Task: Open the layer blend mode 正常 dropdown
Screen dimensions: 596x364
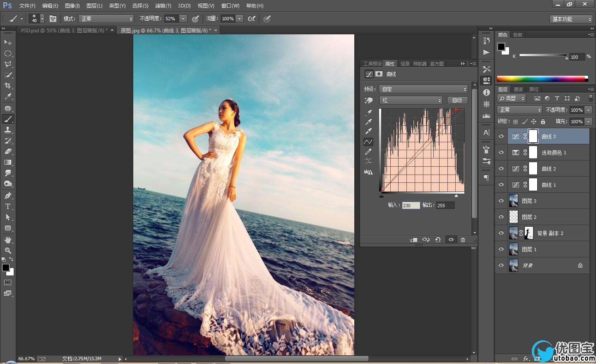Action: click(519, 110)
